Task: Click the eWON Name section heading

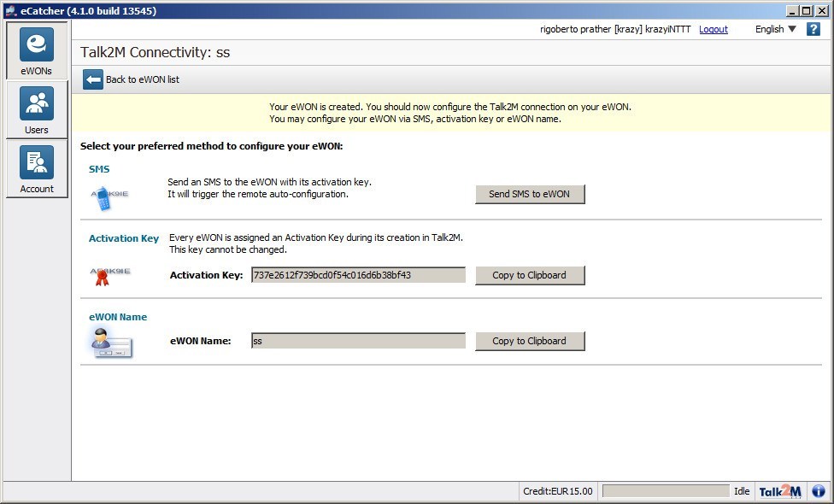Action: pos(118,317)
